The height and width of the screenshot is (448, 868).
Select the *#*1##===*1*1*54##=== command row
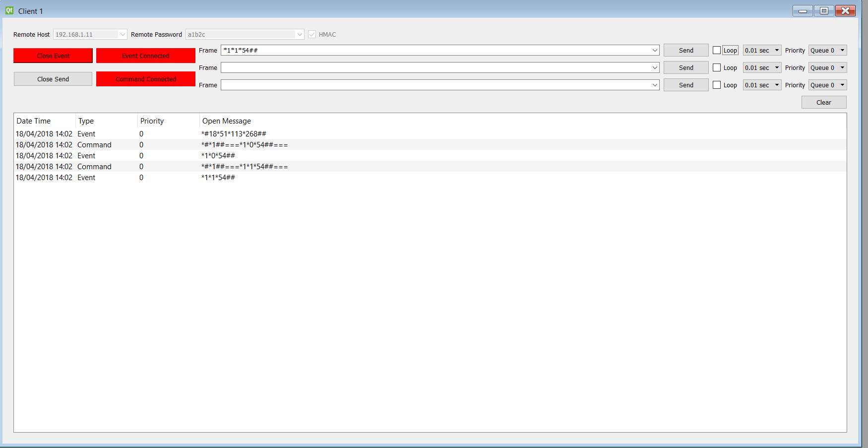pos(430,166)
